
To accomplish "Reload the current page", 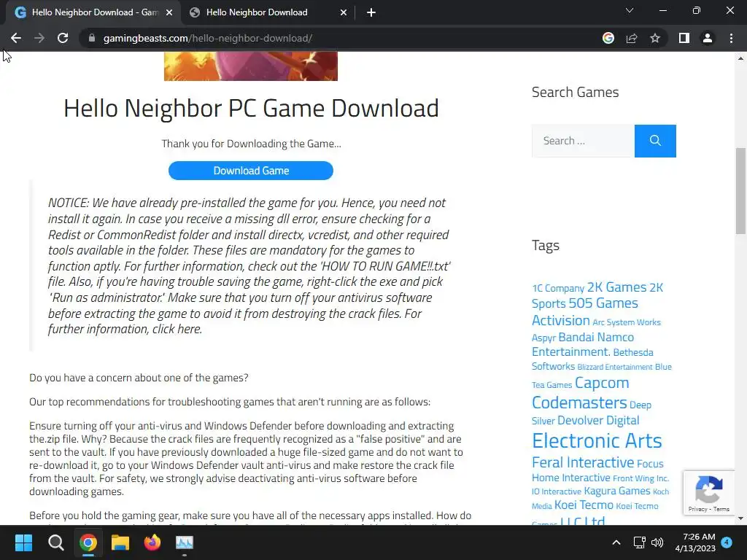I will pos(63,38).
